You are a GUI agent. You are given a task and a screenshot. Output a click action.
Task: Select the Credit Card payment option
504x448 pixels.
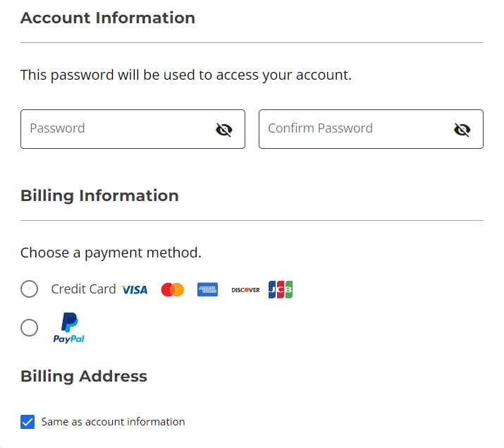point(29,289)
